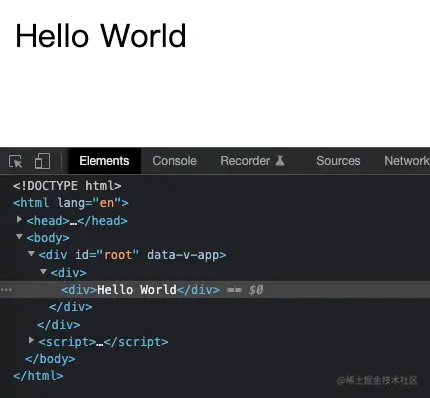Click the data-v-app attribute
430x398 pixels.
(x=183, y=255)
